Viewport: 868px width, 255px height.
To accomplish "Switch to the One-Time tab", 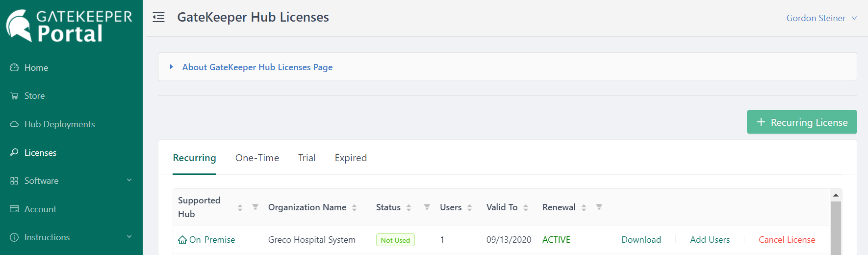I will (257, 158).
